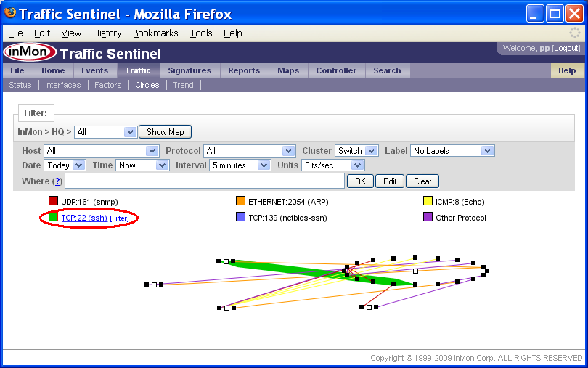Open the Firefox Help menu

[x=233, y=33]
